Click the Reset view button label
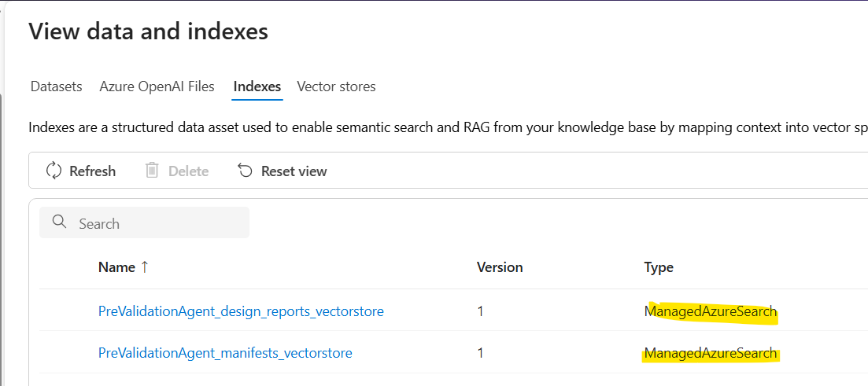 [294, 171]
